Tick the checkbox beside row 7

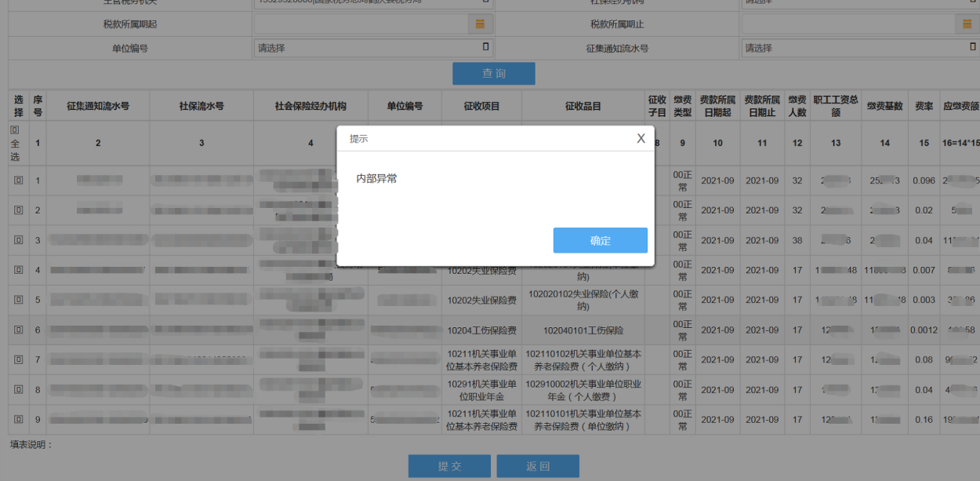tap(18, 360)
